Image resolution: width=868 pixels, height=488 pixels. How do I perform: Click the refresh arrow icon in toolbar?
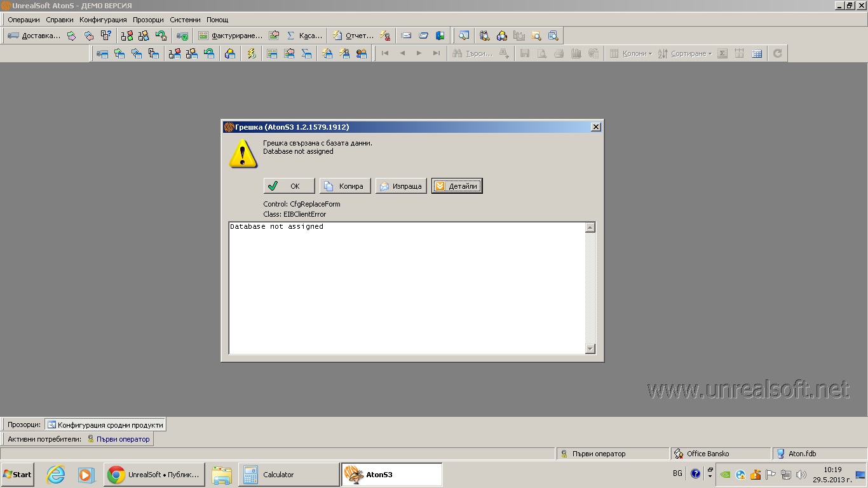tap(777, 54)
